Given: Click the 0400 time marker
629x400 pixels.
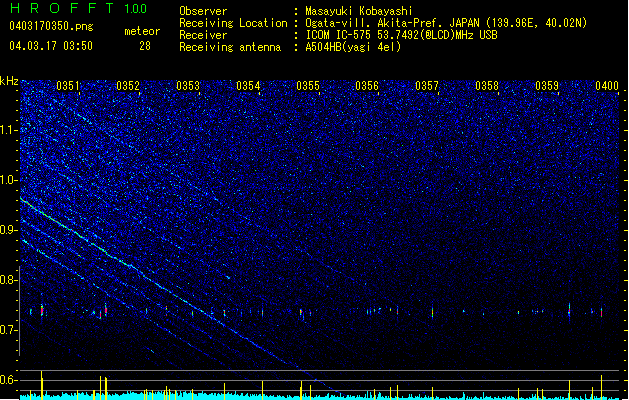Looking at the screenshot, I should coord(607,86).
